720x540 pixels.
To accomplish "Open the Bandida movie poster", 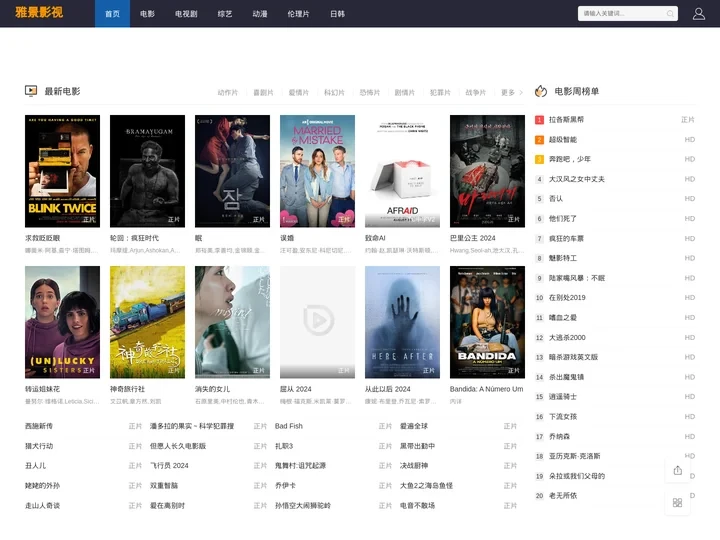I will click(x=487, y=322).
